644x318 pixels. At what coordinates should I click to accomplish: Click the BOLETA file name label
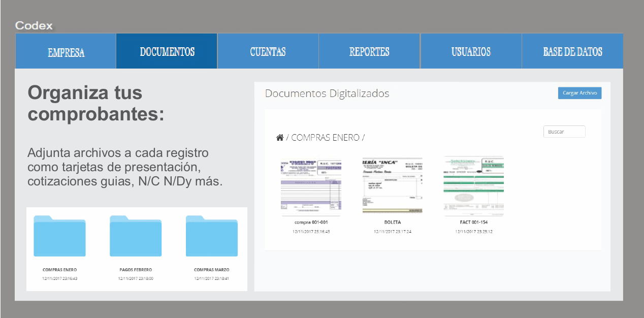[393, 222]
